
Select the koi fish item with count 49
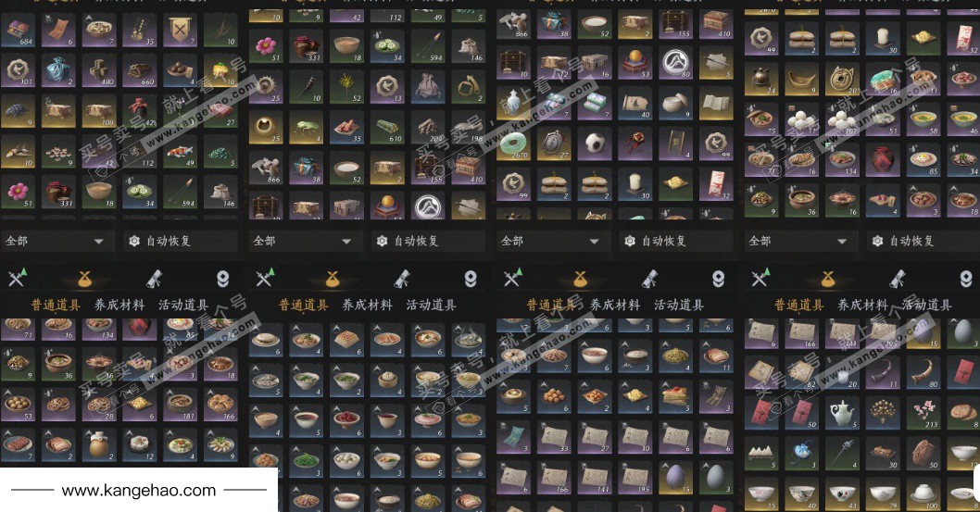tap(180, 152)
